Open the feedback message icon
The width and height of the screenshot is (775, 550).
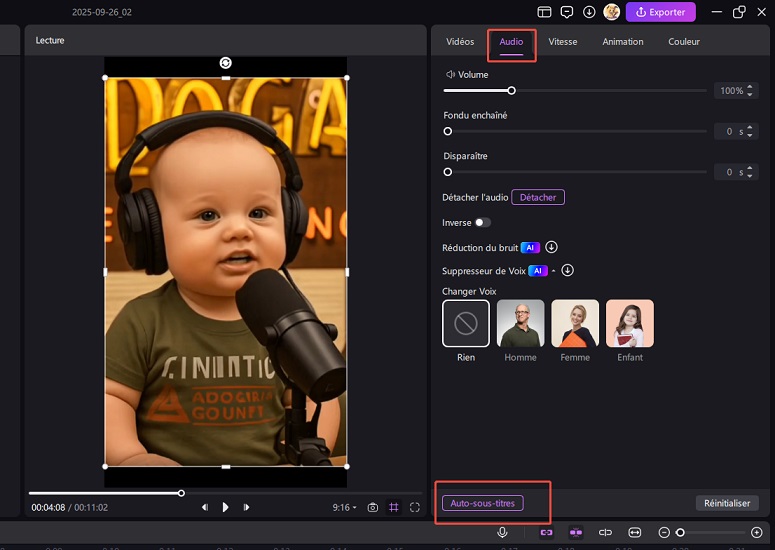click(x=566, y=12)
